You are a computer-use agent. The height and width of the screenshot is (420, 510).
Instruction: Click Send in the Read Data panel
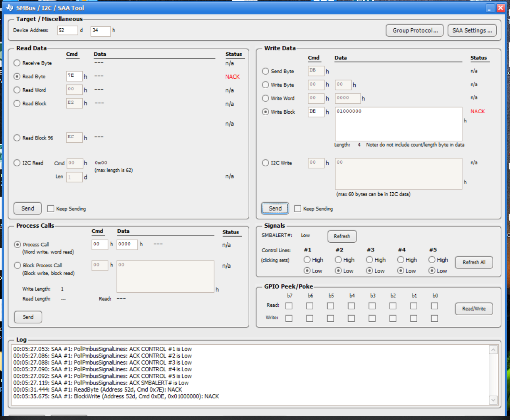click(28, 209)
